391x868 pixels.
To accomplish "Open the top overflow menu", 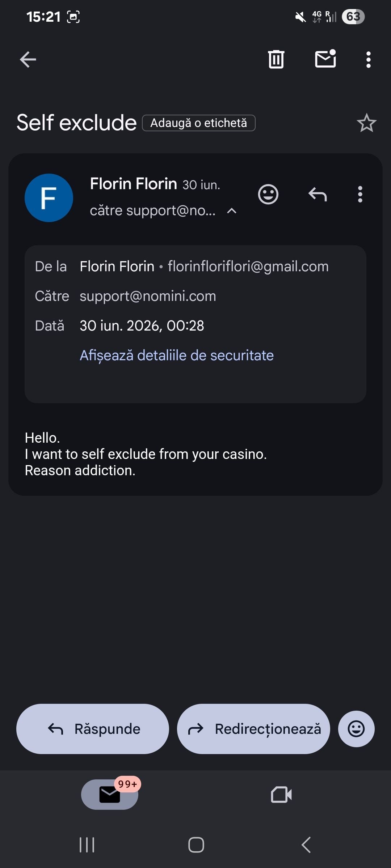I will coord(369,60).
